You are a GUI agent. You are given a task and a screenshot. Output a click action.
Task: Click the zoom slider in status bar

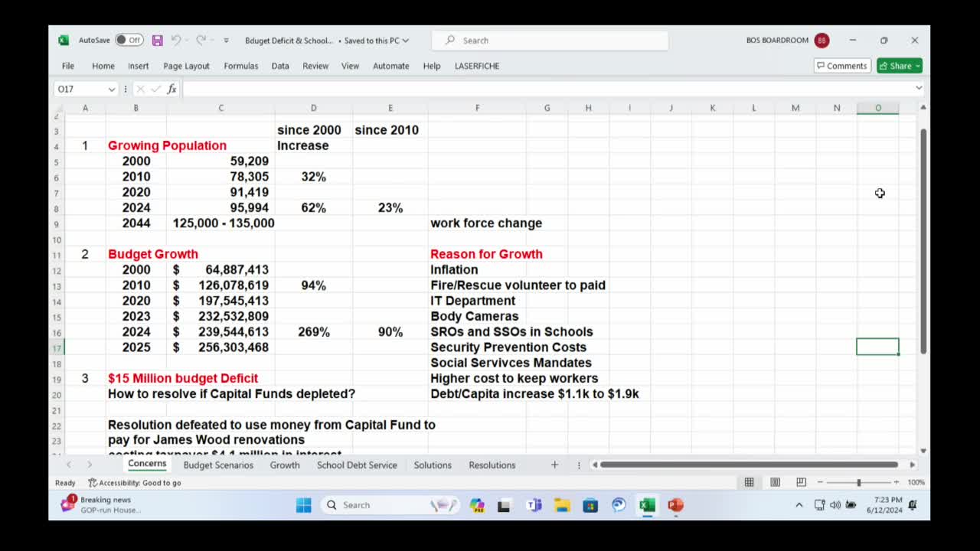[x=858, y=482]
